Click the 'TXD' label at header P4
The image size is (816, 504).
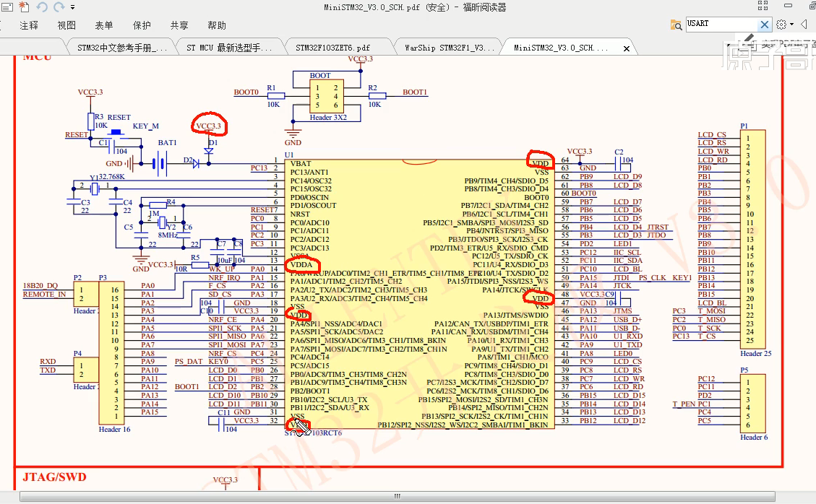pos(48,370)
